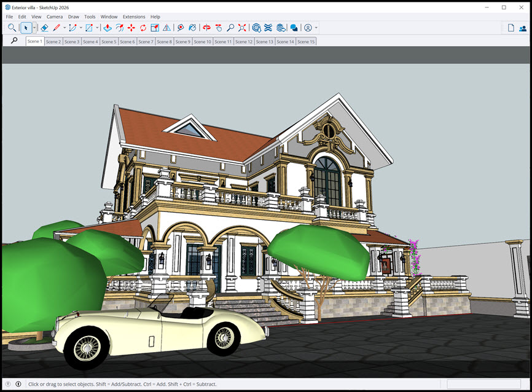532x392 pixels.
Task: Open the Help menu
Action: (155, 17)
